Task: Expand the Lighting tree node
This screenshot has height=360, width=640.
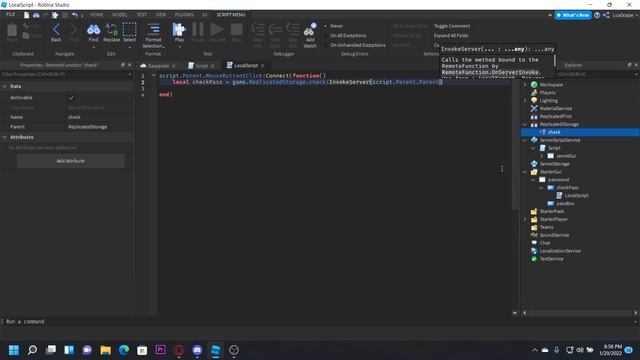Action: coord(525,100)
